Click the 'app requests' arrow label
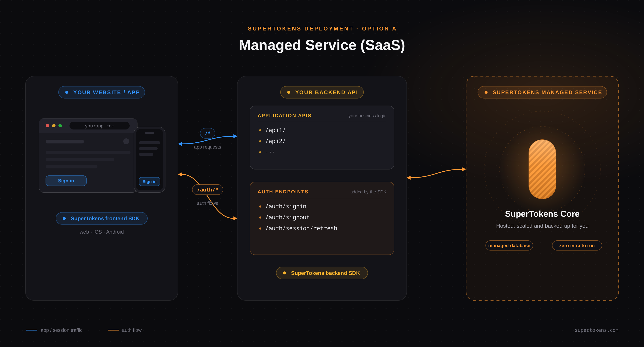This screenshot has width=644, height=347. 208,147
